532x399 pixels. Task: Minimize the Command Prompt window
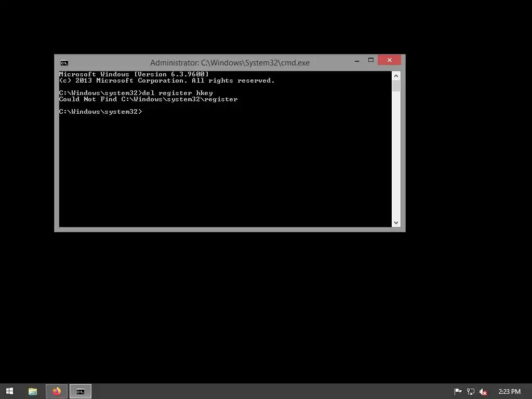(357, 60)
